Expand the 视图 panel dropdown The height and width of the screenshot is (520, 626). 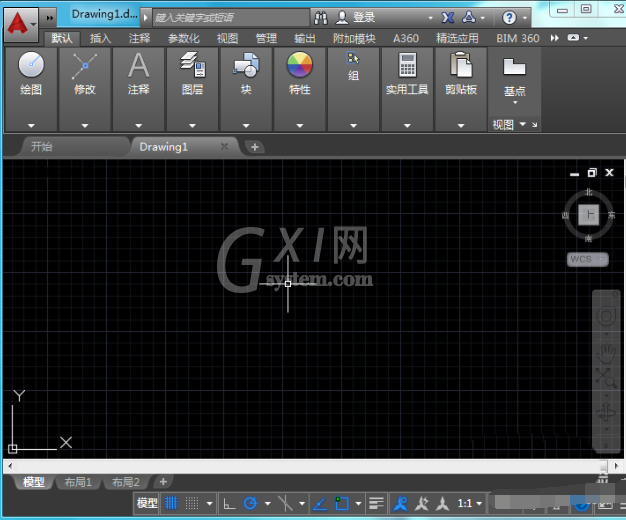click(523, 124)
